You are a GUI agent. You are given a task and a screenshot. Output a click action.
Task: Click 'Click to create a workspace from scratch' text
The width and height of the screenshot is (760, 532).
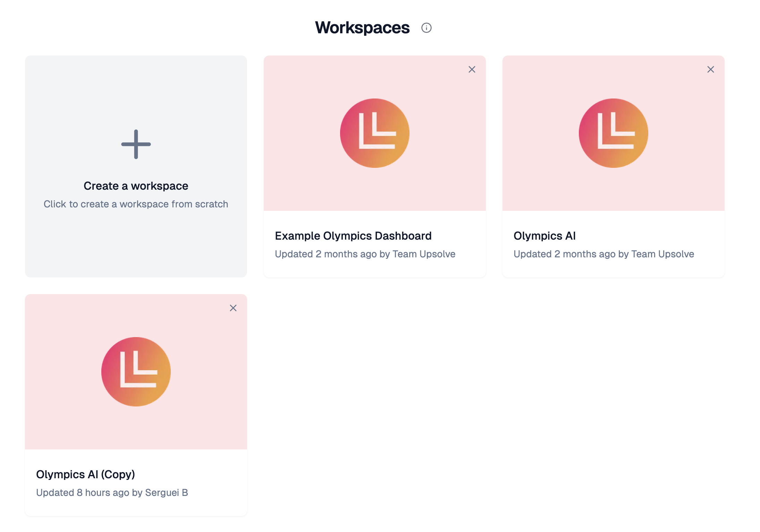pyautogui.click(x=136, y=204)
